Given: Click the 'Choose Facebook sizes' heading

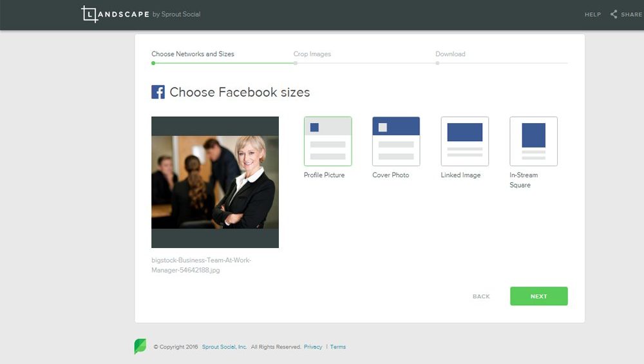Looking at the screenshot, I should [x=240, y=92].
